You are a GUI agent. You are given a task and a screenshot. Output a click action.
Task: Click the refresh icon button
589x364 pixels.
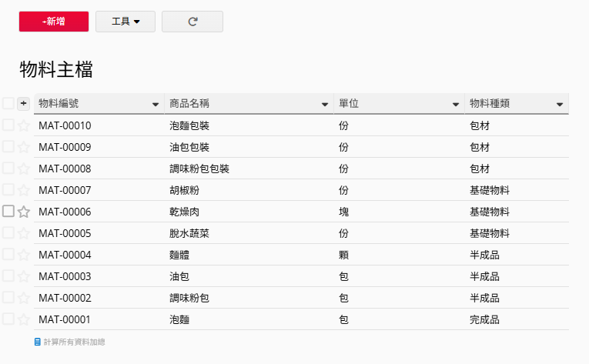click(x=192, y=22)
